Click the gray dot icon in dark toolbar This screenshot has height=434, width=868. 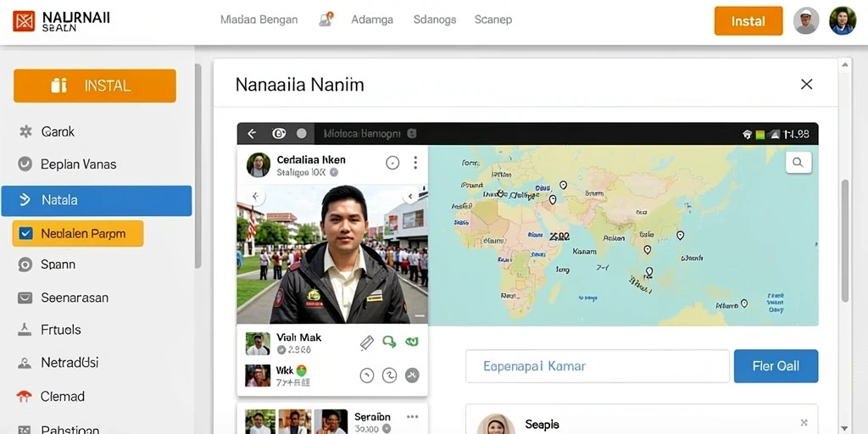tap(302, 133)
